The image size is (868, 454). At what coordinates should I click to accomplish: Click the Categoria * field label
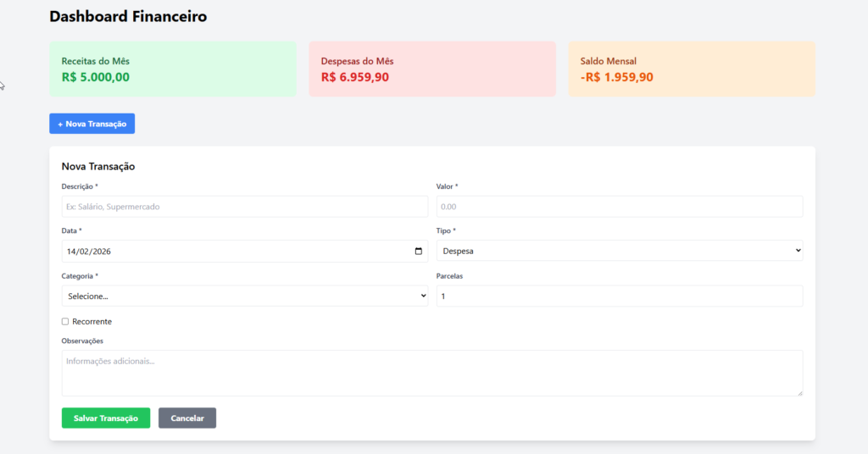pos(80,276)
